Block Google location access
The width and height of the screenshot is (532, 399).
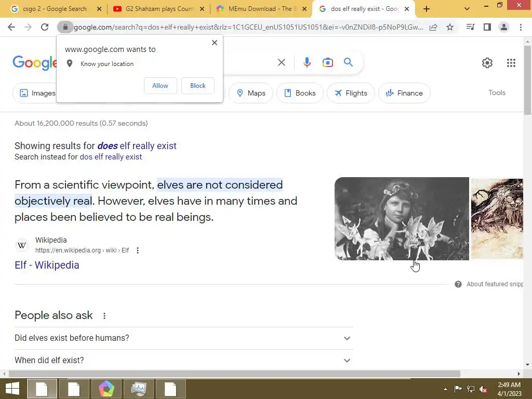click(198, 86)
